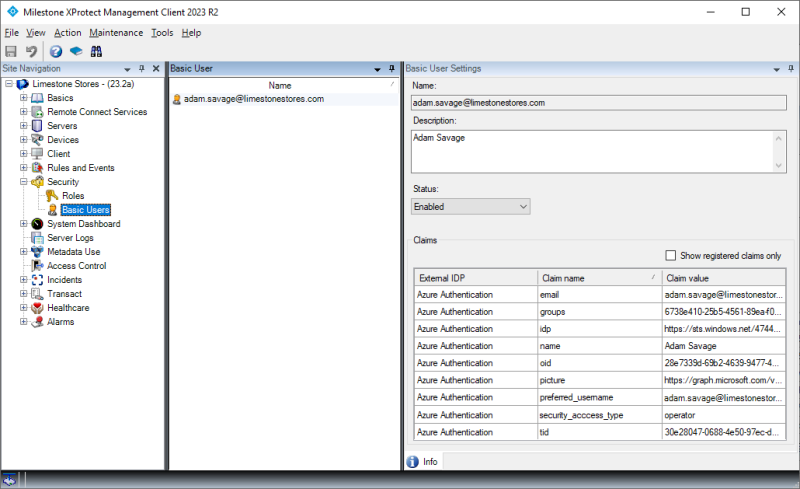Open the Basic User Settings pane dropdown arrow
The image size is (800, 489).
777,69
